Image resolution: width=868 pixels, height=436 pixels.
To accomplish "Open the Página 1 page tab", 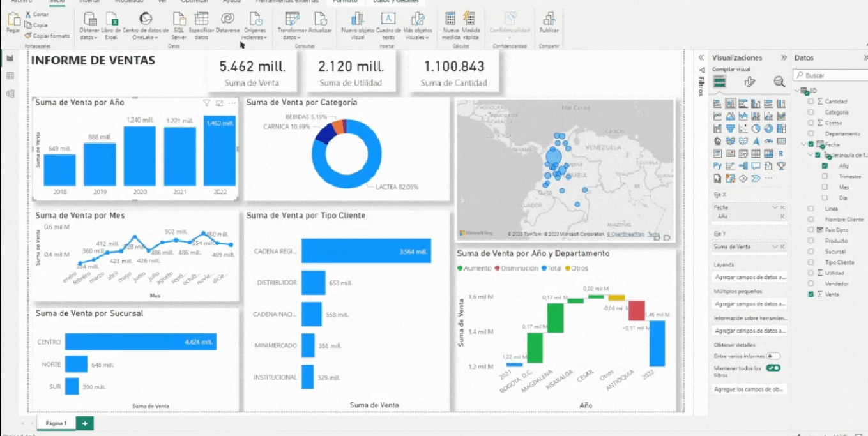I will [x=56, y=423].
